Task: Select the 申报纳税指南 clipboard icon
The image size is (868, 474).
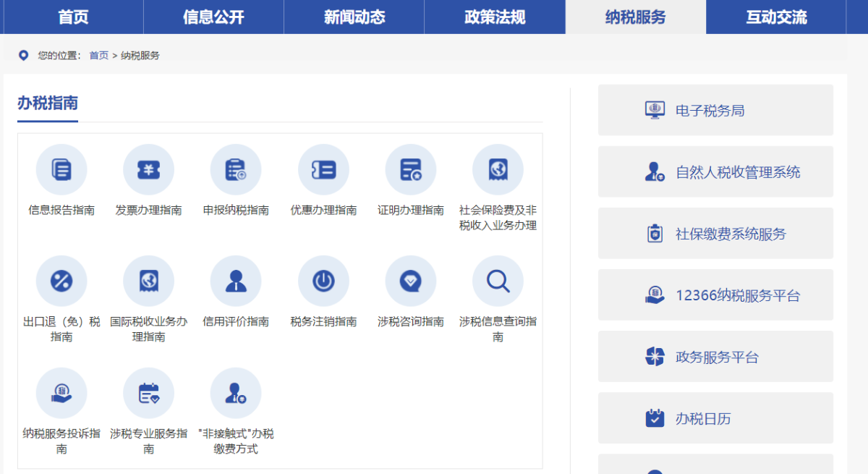Action: coord(236,170)
